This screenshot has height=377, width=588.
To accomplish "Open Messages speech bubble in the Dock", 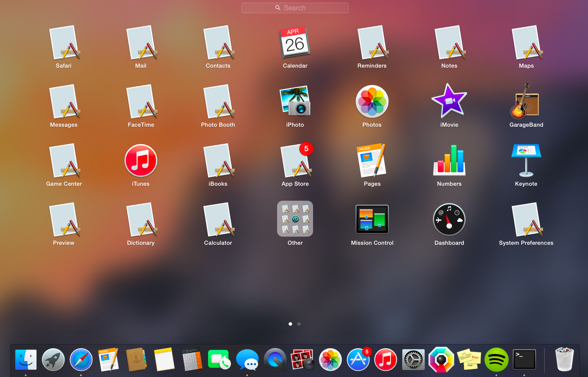I will 248,359.
